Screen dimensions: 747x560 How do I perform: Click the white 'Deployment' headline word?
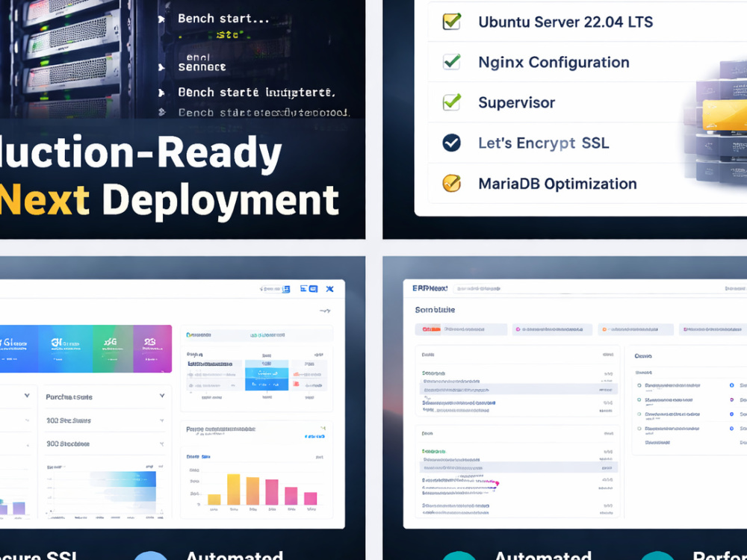pyautogui.click(x=220, y=202)
